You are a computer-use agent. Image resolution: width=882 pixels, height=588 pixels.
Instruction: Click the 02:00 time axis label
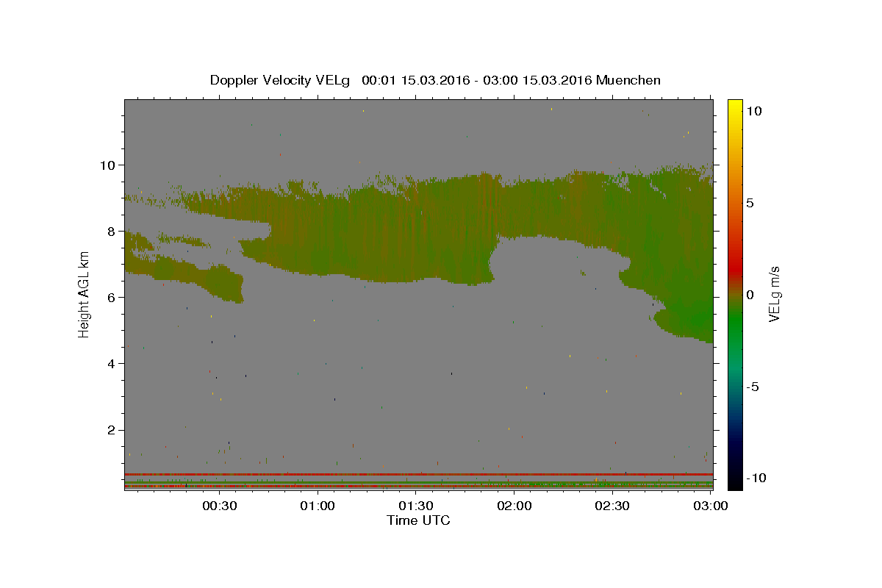pyautogui.click(x=514, y=506)
